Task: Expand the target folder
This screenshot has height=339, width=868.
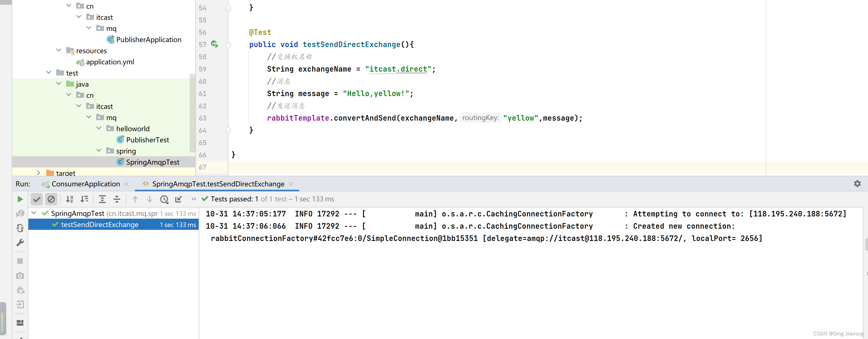Action: (x=38, y=173)
